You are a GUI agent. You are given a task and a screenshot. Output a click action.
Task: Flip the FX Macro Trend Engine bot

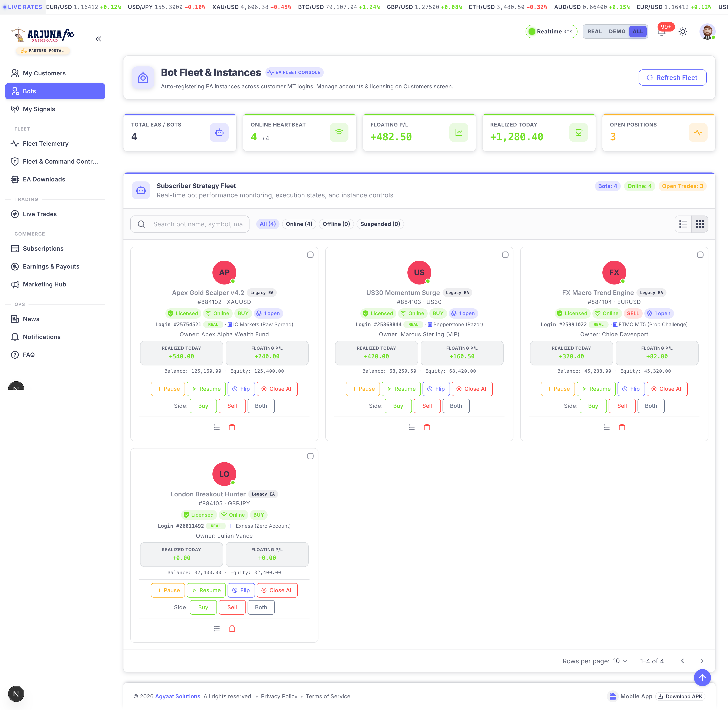(x=631, y=389)
